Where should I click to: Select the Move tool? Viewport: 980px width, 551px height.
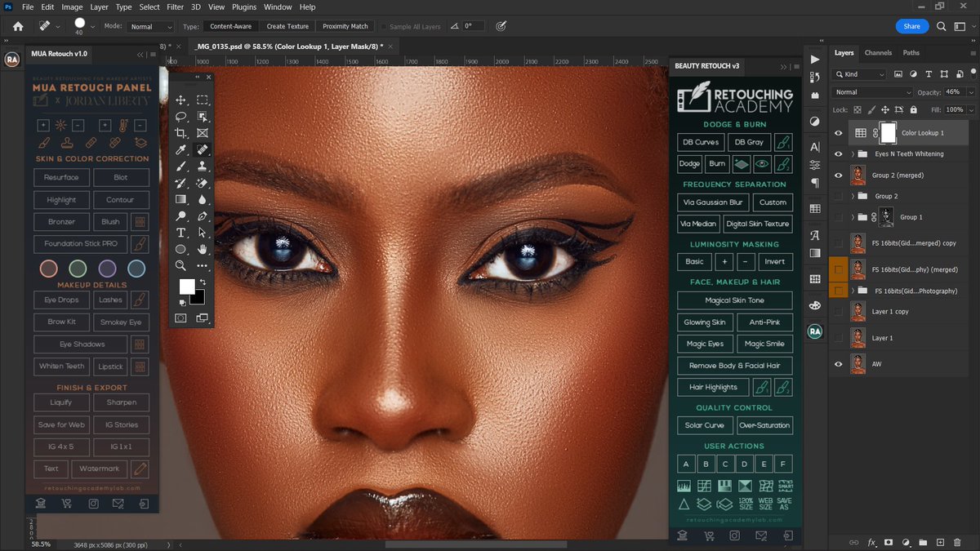tap(181, 100)
